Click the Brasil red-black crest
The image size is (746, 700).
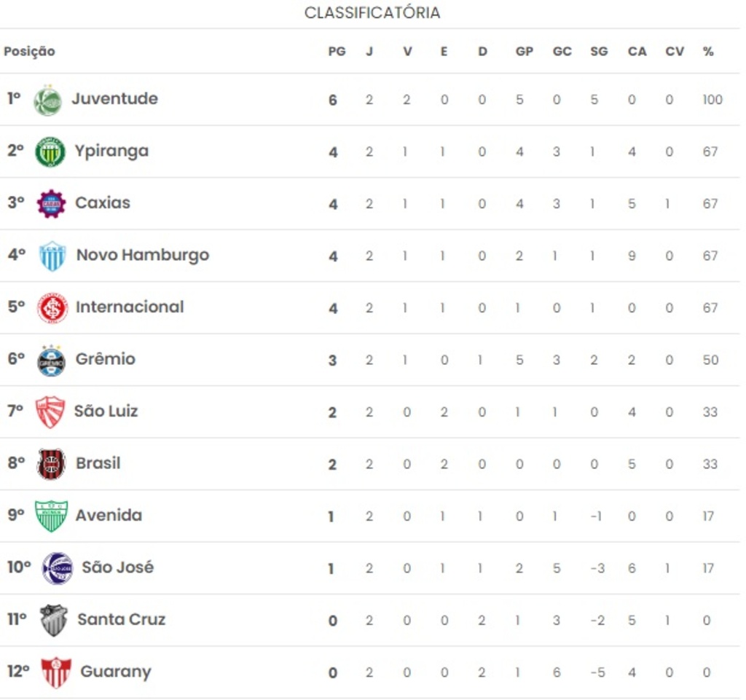(51, 464)
